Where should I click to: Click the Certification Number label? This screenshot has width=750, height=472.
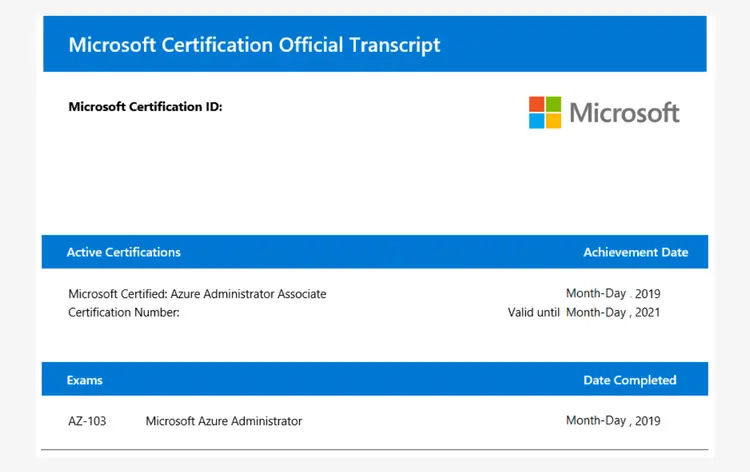(x=123, y=312)
